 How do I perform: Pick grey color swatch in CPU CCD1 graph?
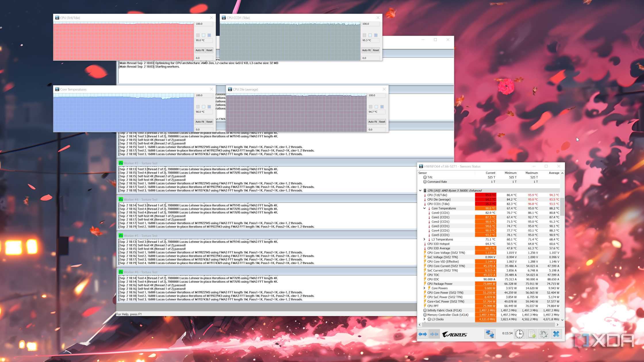coord(364,35)
